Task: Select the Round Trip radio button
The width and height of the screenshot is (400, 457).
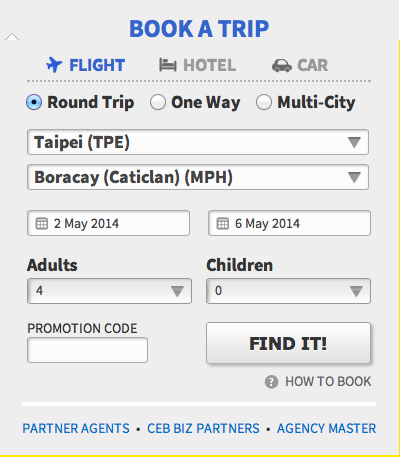Action: (34, 102)
